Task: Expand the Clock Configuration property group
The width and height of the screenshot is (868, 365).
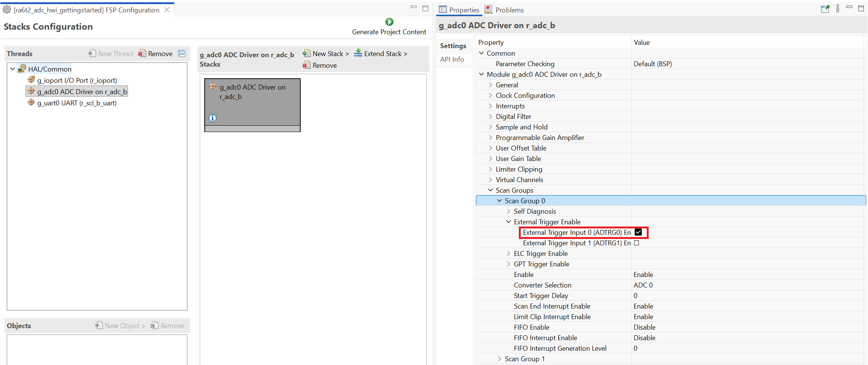Action: (490, 96)
